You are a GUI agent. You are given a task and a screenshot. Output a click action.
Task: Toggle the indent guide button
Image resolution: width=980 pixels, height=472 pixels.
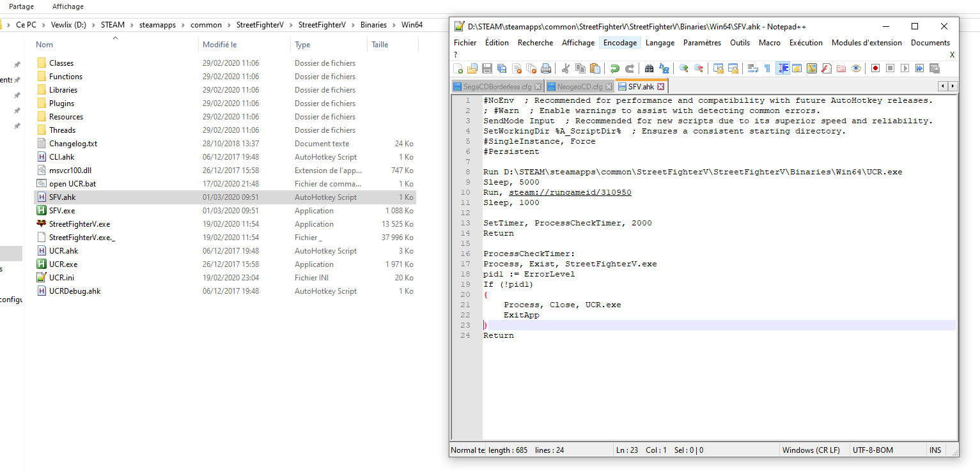782,68
